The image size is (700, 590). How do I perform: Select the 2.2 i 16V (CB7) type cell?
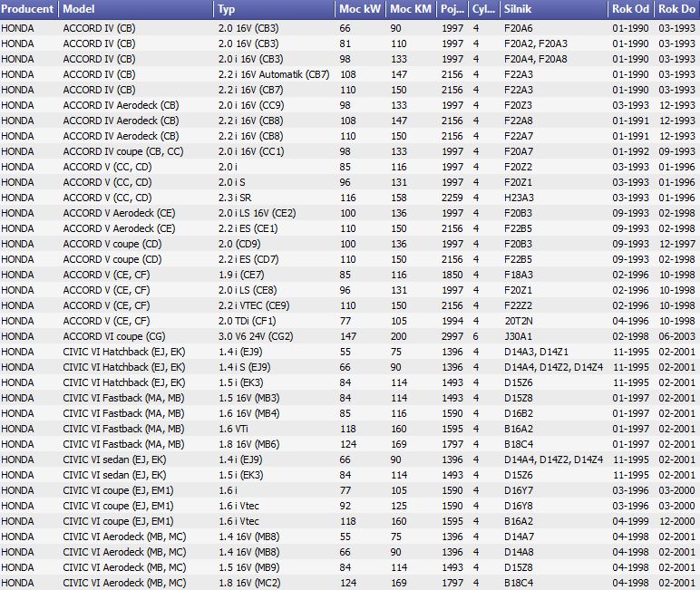[251, 90]
